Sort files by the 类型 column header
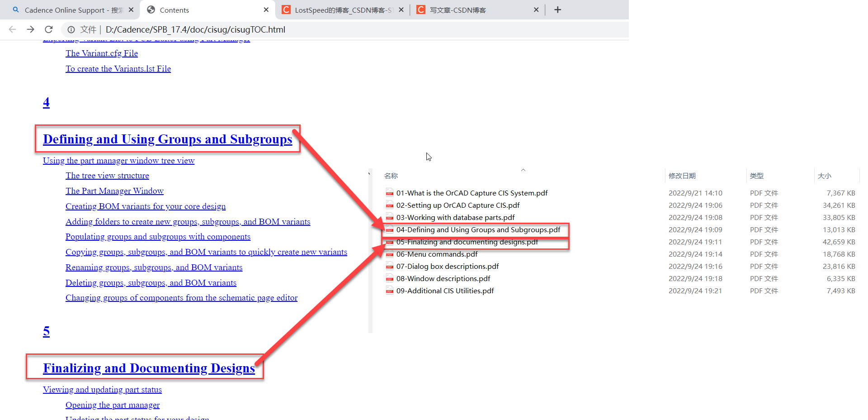 (x=757, y=176)
